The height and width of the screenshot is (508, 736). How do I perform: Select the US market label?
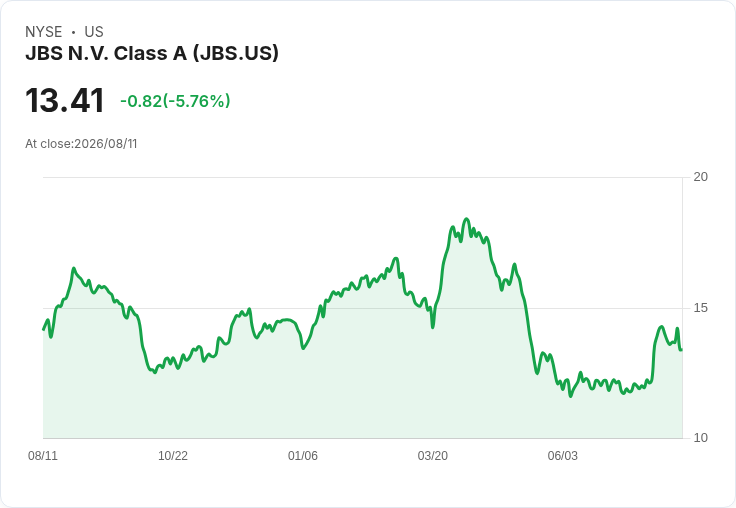[x=94, y=32]
